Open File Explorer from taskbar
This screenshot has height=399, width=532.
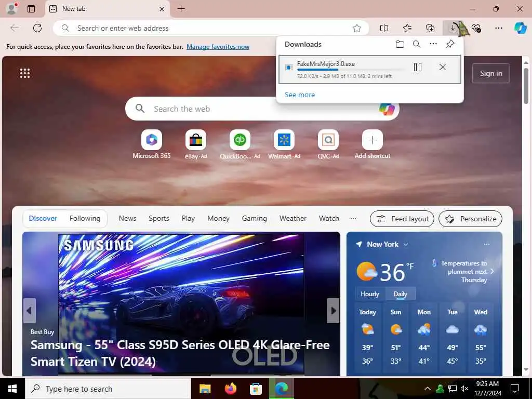205,389
